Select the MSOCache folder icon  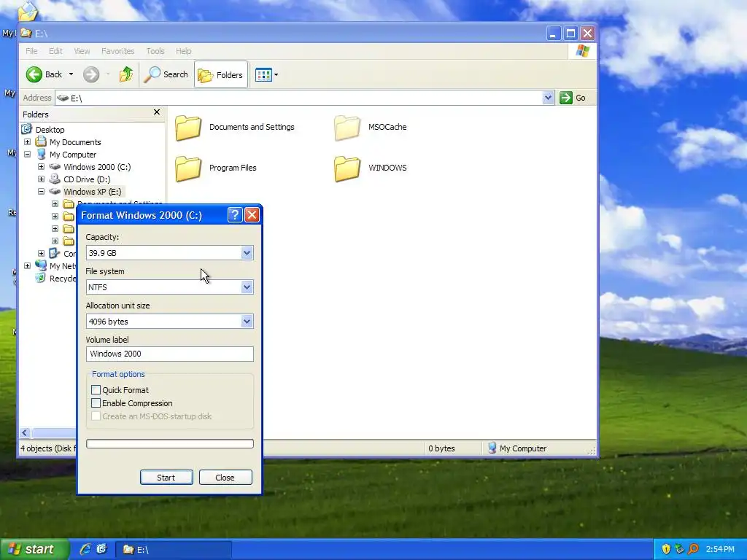[x=347, y=128]
